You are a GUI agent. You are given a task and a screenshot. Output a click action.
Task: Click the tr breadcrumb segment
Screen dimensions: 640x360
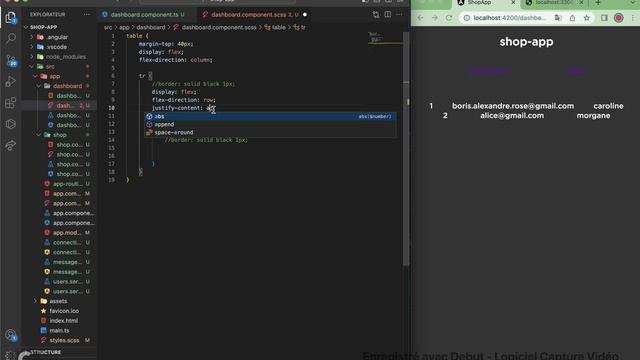click(x=303, y=27)
